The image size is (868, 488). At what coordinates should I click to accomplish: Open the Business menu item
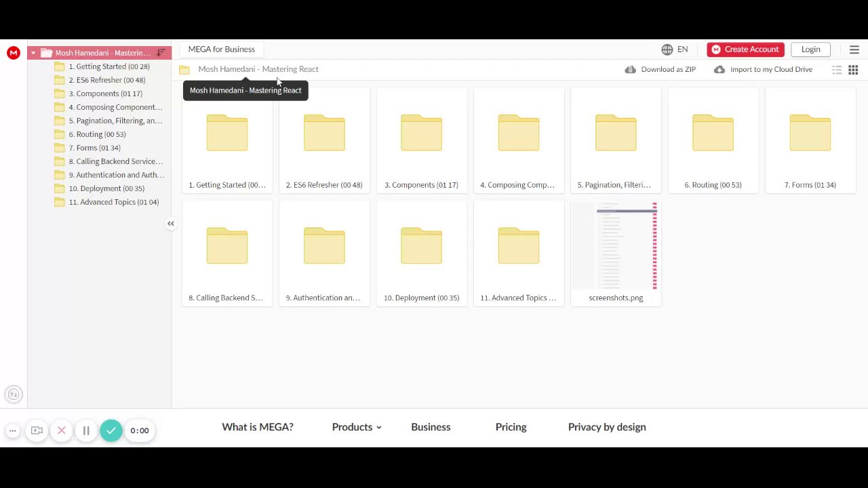tap(431, 427)
